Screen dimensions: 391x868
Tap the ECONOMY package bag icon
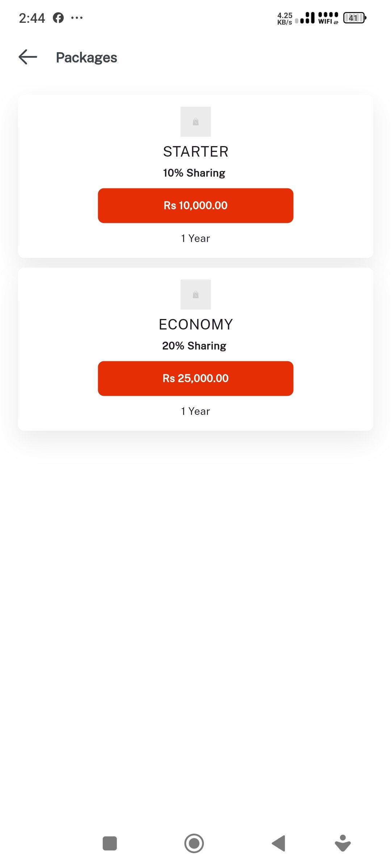[x=195, y=294]
